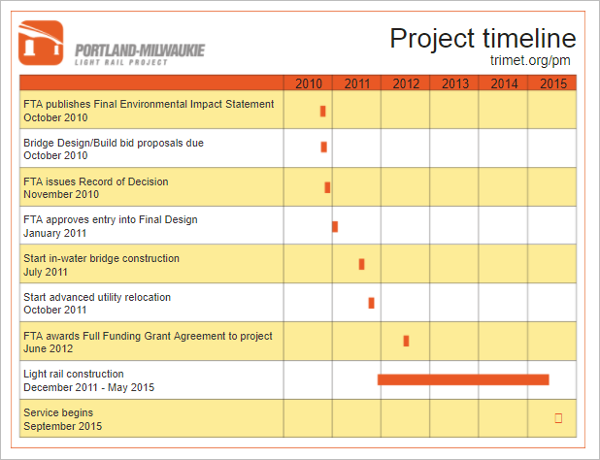The height and width of the screenshot is (460, 600).
Task: Select the 2010 column header
Action: [308, 83]
